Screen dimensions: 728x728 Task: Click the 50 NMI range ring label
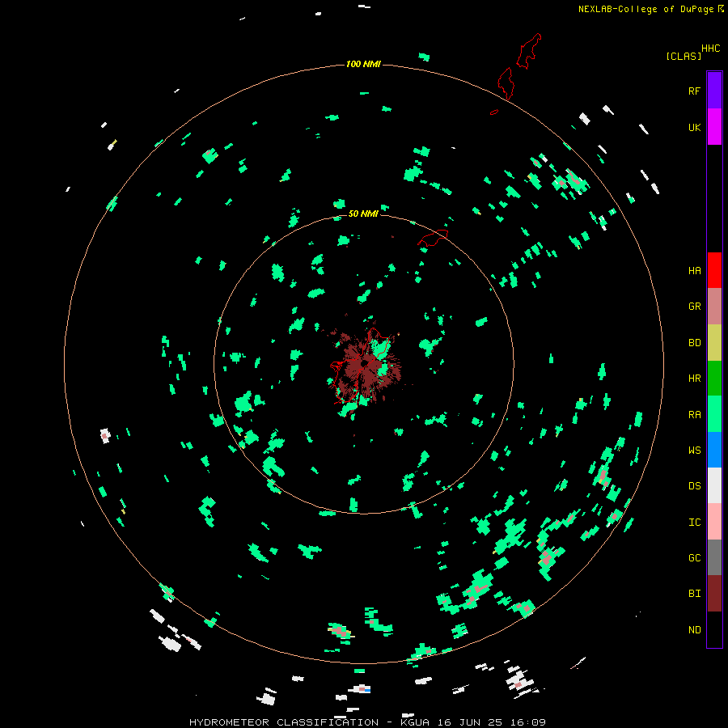click(x=363, y=214)
